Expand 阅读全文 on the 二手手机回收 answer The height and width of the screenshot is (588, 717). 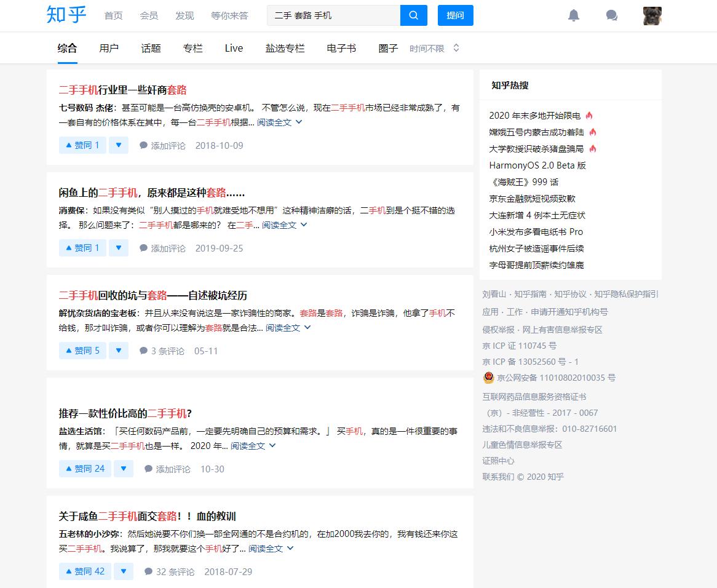[x=283, y=327]
